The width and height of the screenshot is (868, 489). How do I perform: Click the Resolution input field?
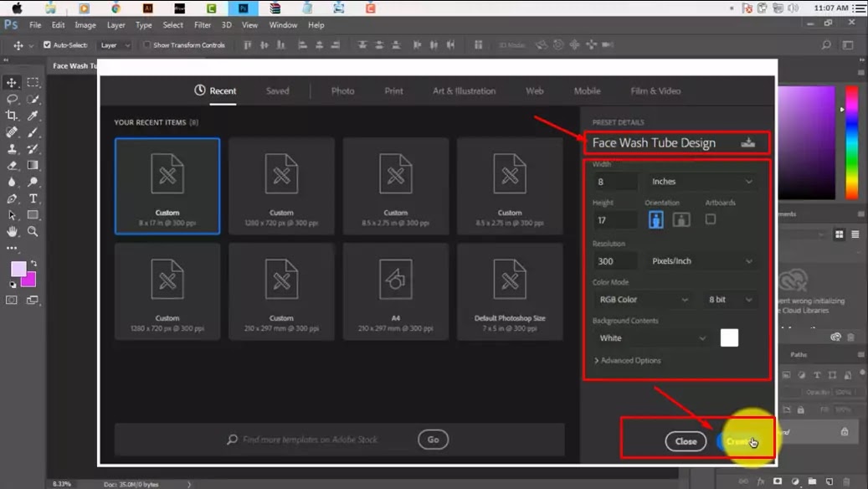(615, 261)
